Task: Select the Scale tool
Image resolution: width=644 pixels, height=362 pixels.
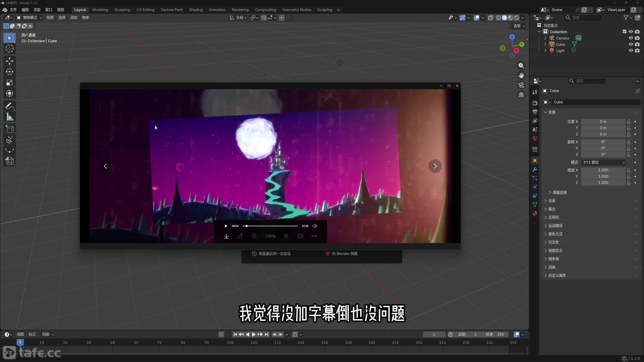Action: (10, 83)
